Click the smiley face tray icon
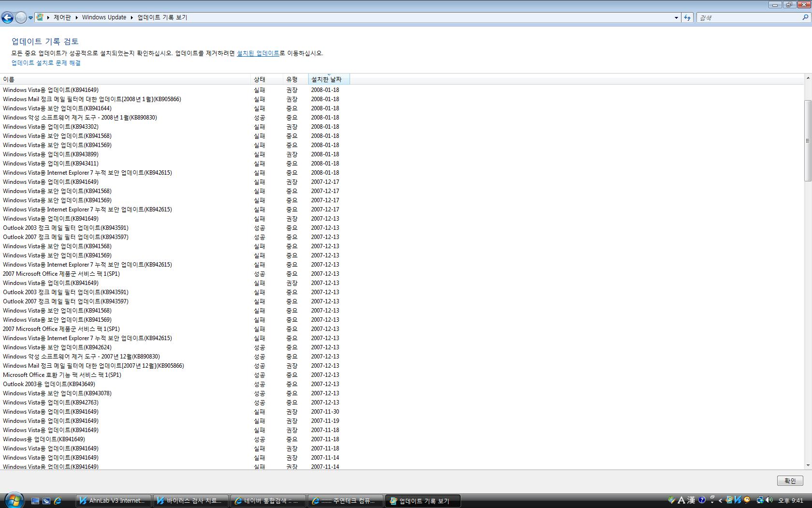The width and height of the screenshot is (812, 508). point(747,500)
